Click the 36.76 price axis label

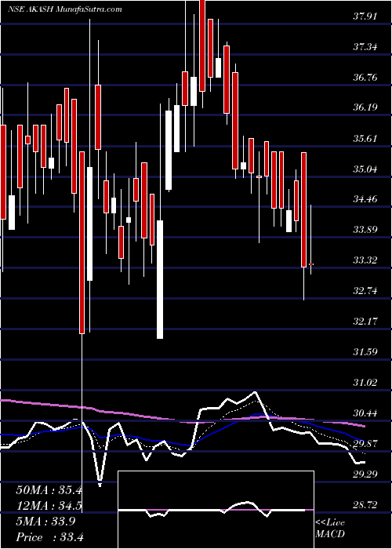coord(365,77)
